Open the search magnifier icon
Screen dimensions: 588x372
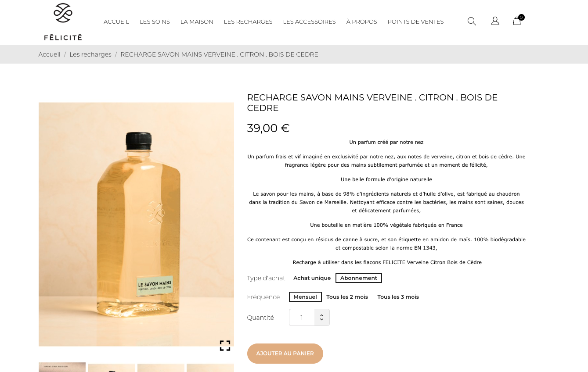(x=472, y=21)
